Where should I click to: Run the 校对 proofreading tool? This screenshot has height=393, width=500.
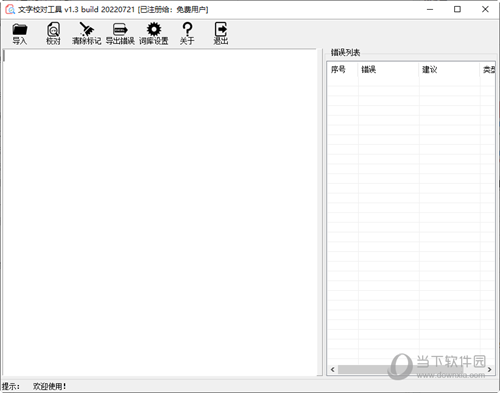click(x=53, y=34)
